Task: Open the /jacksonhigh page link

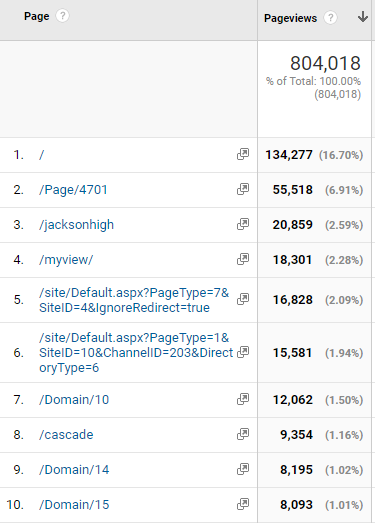Action: 76,225
